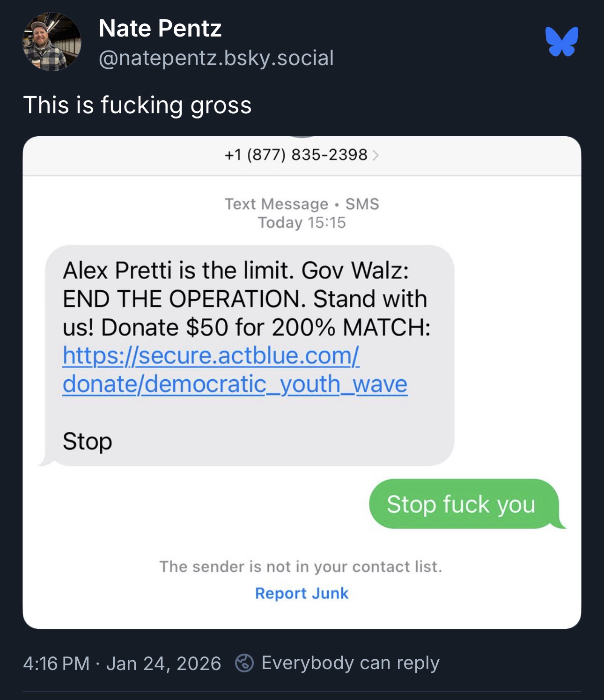
Task: Open the embedded SMS screenshot image
Action: click(x=302, y=382)
